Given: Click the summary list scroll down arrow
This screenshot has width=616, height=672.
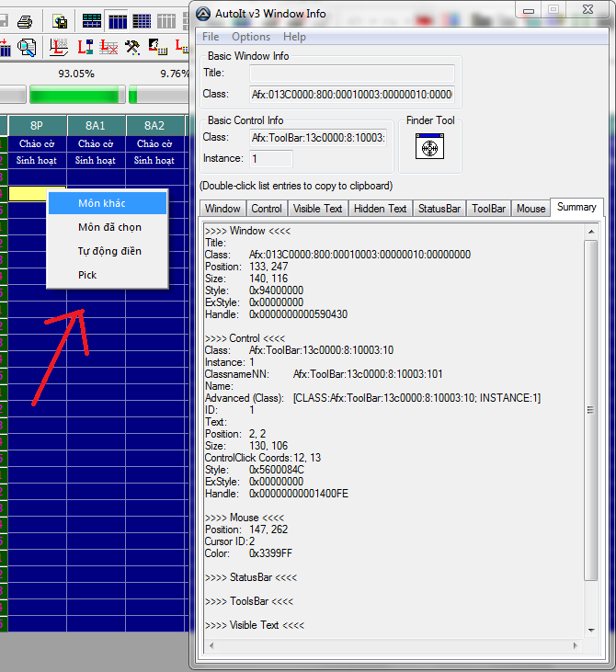Looking at the screenshot, I should coord(591,630).
